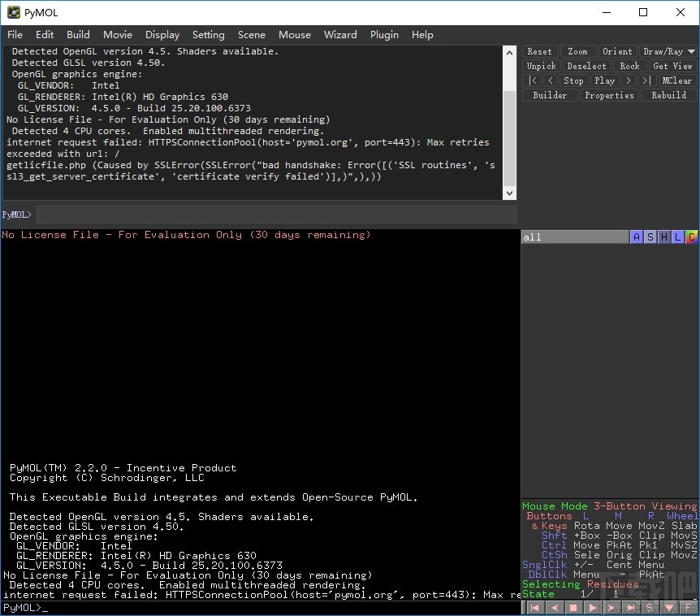
Task: Click the State 1/1 indicator
Action: tap(572, 594)
